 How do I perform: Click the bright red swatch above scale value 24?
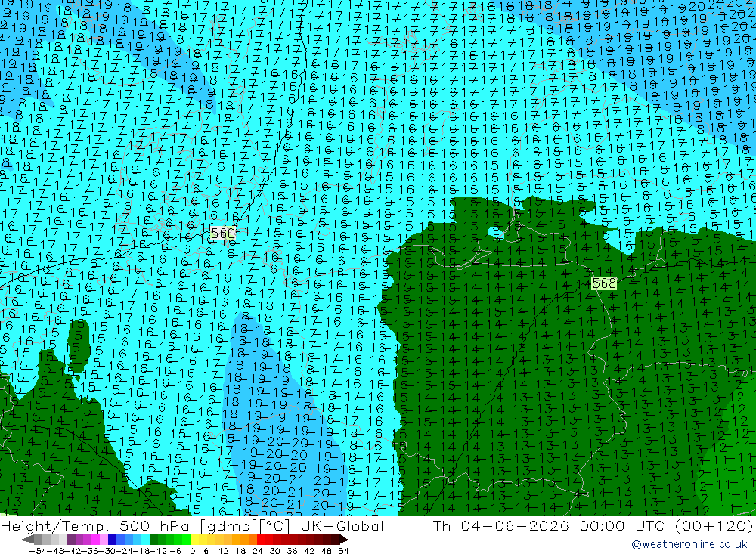coord(261,540)
